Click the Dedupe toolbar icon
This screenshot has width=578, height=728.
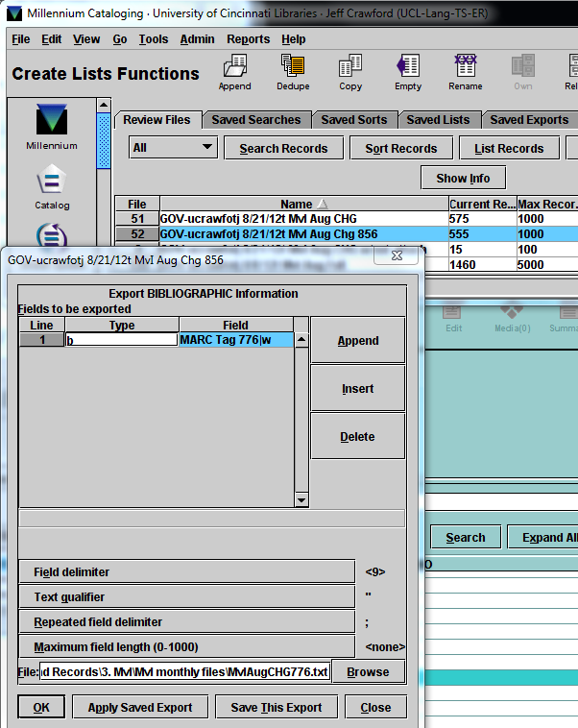[293, 72]
